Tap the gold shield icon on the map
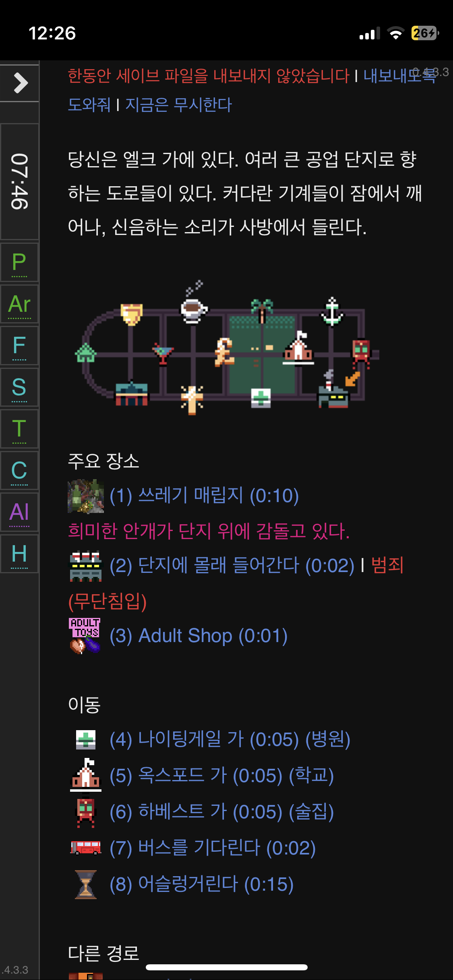 click(x=131, y=315)
